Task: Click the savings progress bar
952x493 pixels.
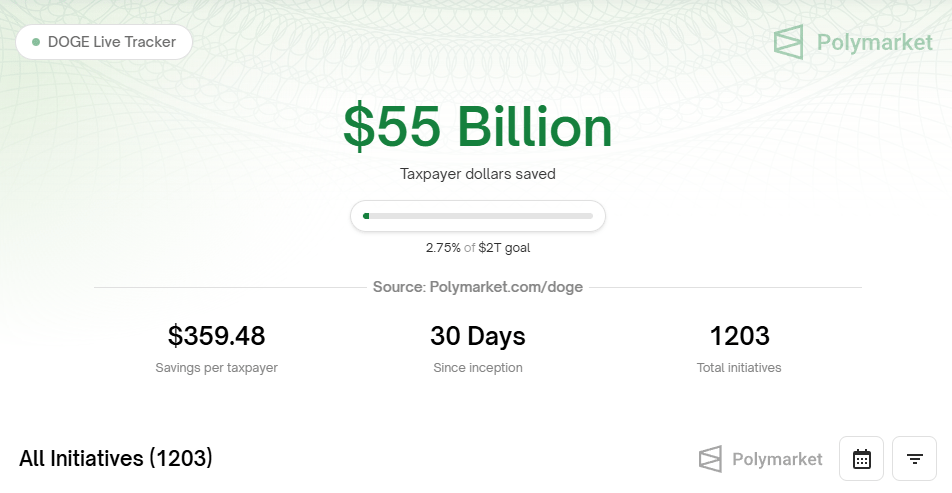Action: click(478, 215)
